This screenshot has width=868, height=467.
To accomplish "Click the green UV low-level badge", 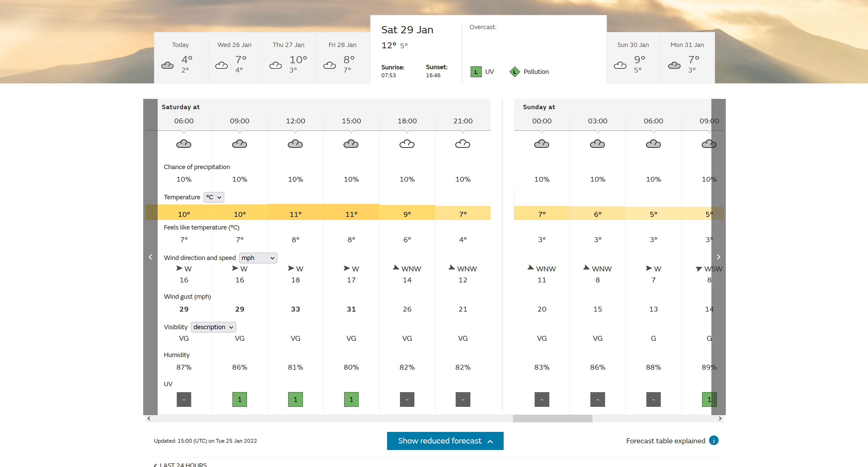I will [476, 72].
